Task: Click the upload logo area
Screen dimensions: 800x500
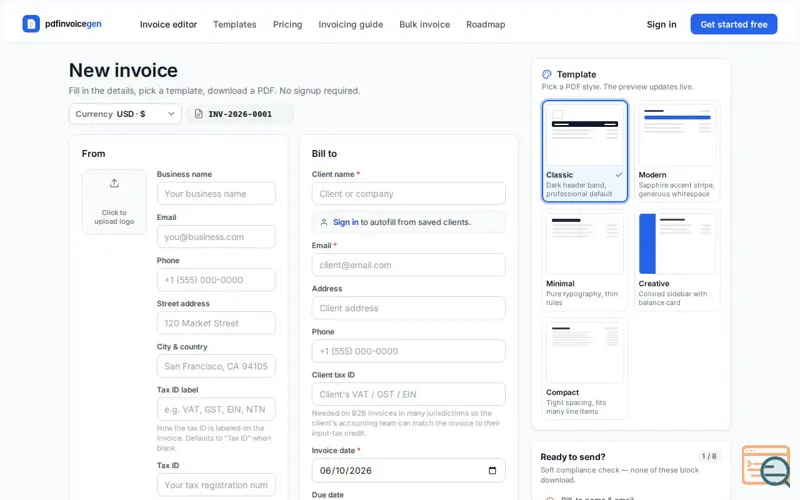Action: [x=114, y=202]
